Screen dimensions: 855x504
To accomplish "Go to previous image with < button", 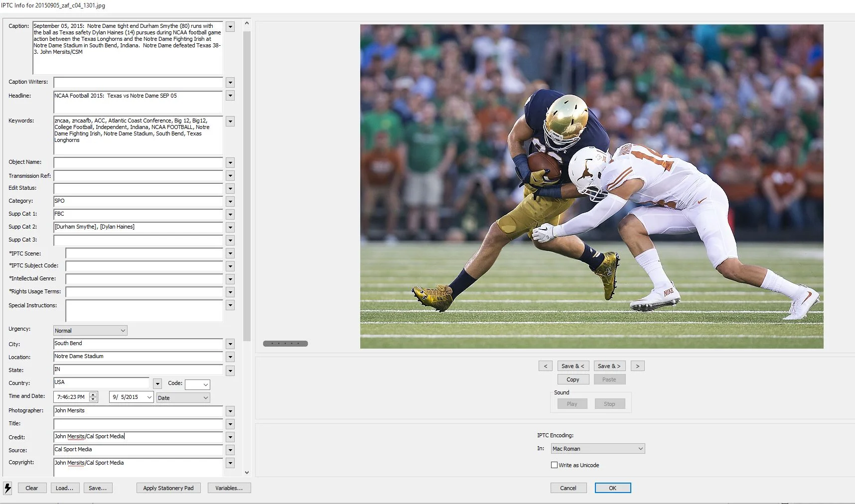I will tap(545, 366).
